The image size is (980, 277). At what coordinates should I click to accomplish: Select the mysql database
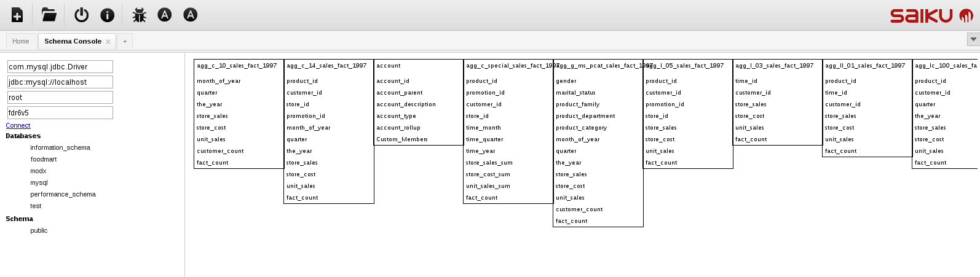(x=39, y=182)
